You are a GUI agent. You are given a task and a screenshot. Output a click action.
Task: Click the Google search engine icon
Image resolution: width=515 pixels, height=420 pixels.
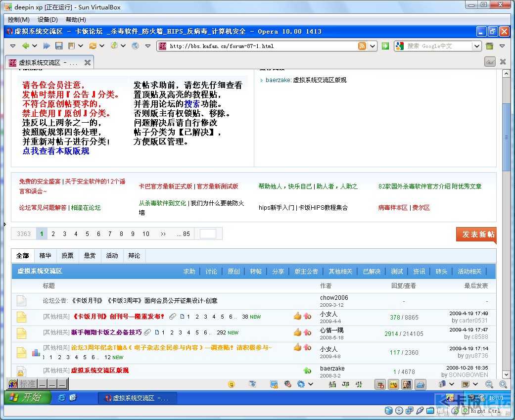click(399, 46)
